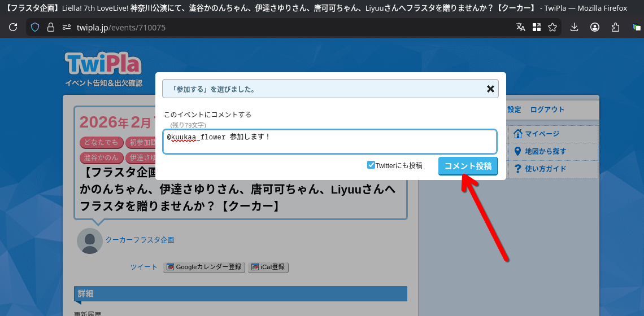Uncheck the Twitterにも投稿 checkbox
Screen dimensions: 644x316
[x=371, y=165]
